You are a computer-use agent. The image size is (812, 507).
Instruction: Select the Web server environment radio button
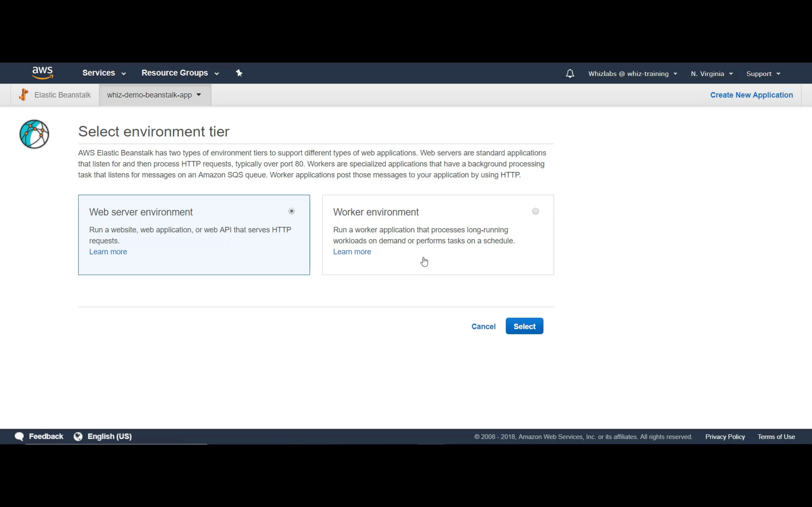pyautogui.click(x=291, y=211)
